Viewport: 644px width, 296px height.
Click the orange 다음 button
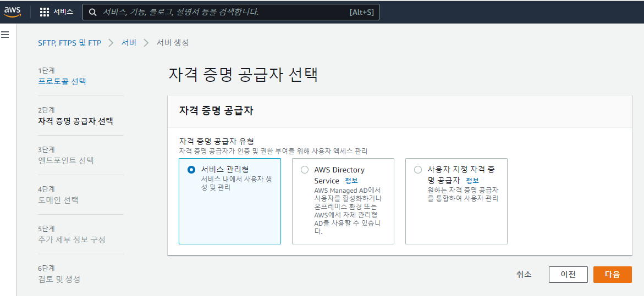(612, 275)
